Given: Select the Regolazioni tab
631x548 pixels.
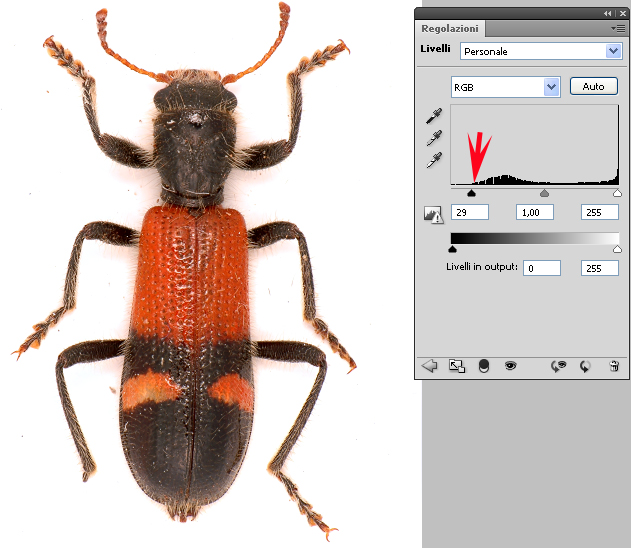Looking at the screenshot, I should click(450, 29).
